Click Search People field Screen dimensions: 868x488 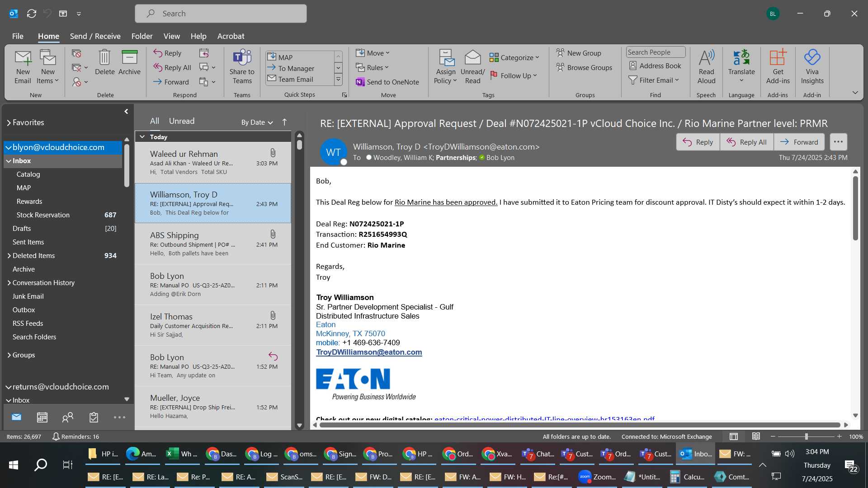[656, 52]
